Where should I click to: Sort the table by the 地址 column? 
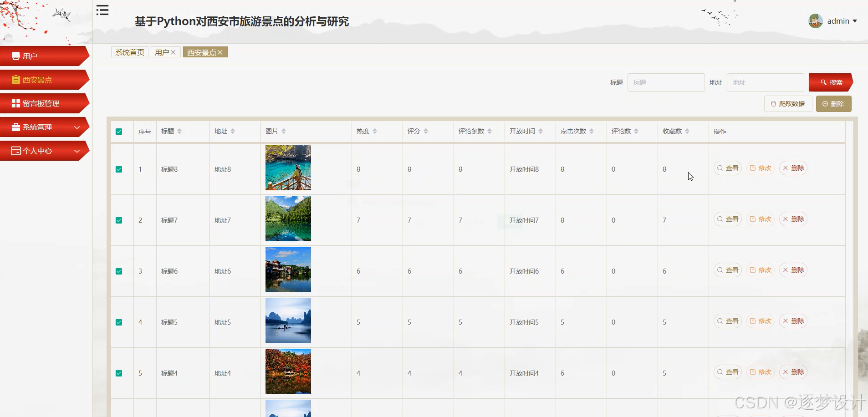click(233, 131)
